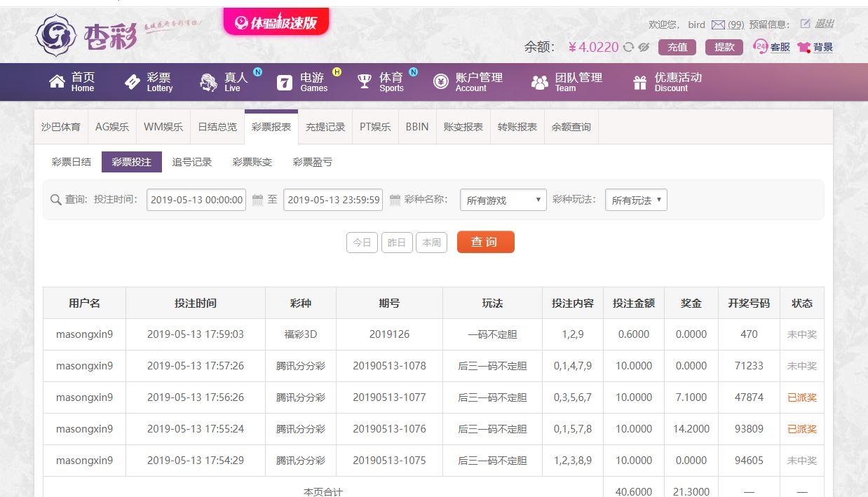Open the mail envelope inbox icon
This screenshot has height=497, width=868.
click(x=718, y=25)
